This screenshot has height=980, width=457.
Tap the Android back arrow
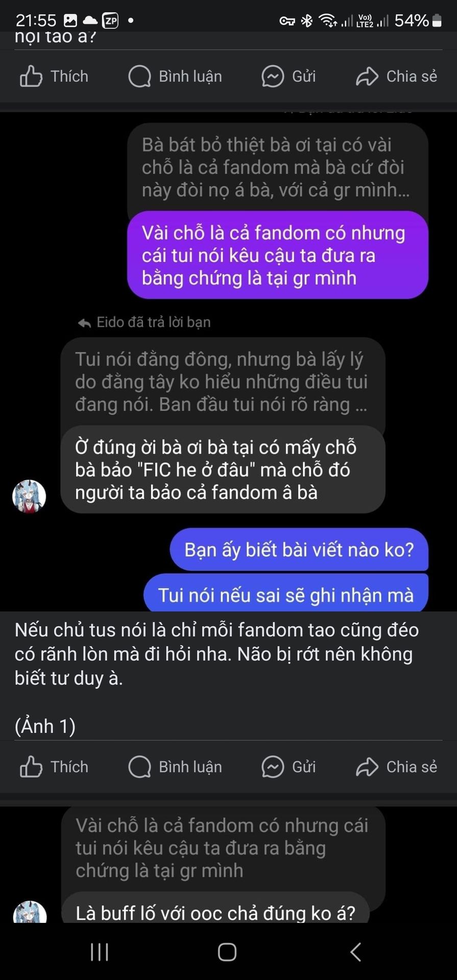pyautogui.click(x=356, y=952)
